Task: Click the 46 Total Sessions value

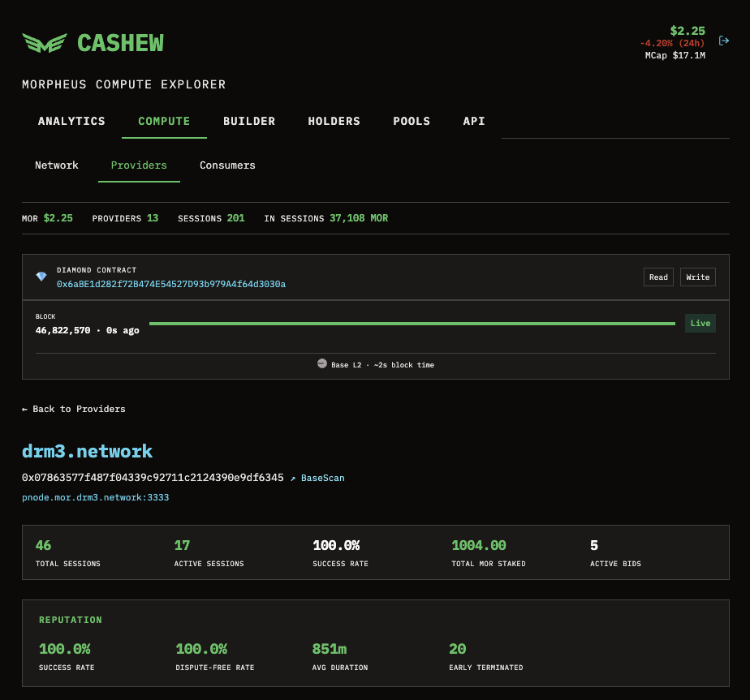Action: click(x=43, y=546)
